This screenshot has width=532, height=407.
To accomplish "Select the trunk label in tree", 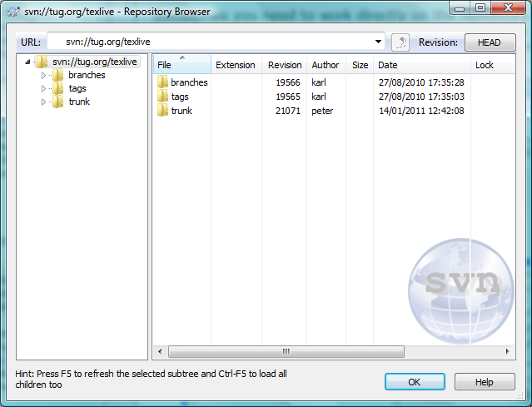I will click(79, 102).
